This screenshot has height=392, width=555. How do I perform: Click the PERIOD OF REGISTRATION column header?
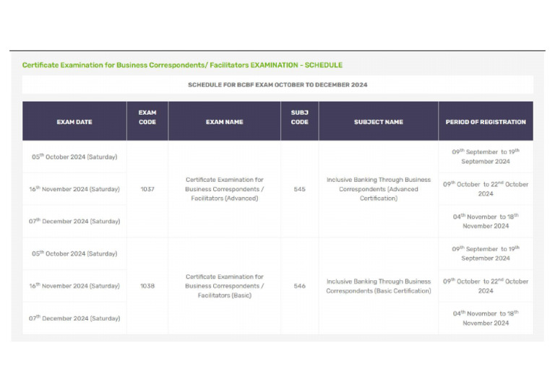[x=486, y=122]
